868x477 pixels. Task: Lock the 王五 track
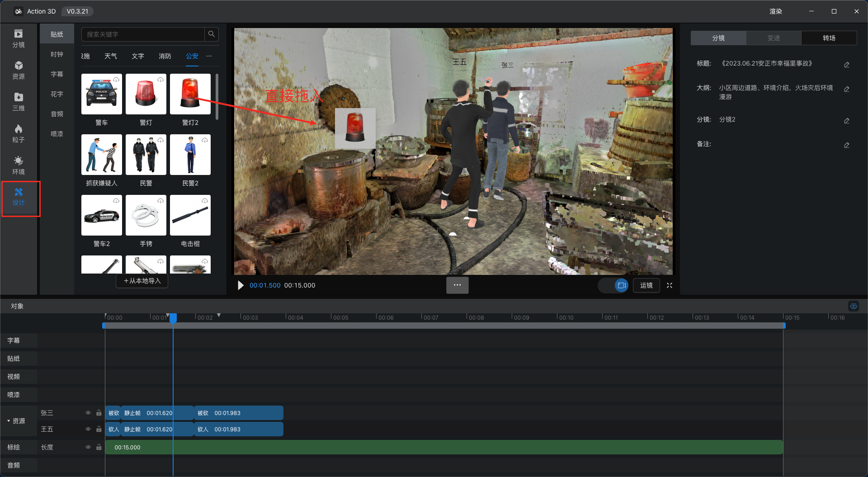pos(99,429)
